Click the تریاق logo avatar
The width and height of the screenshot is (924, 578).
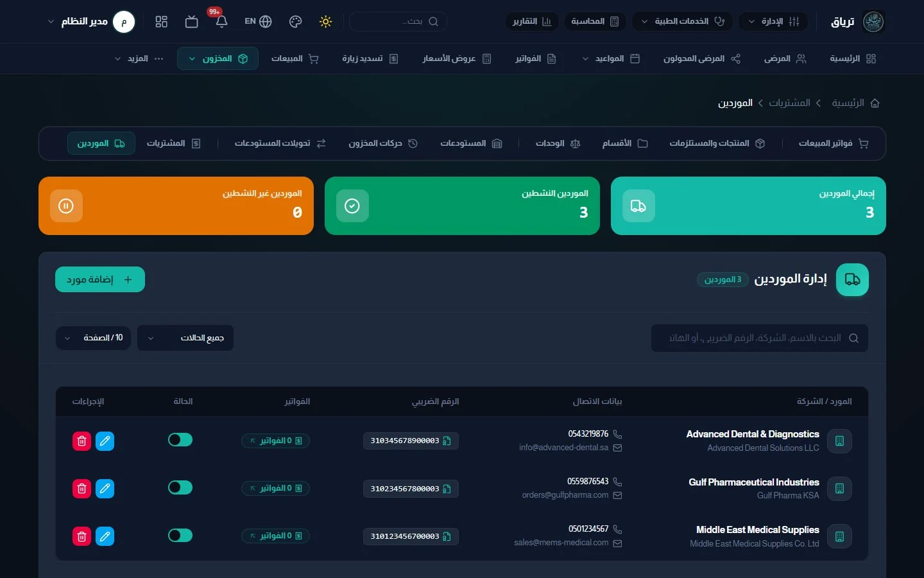(x=873, y=21)
